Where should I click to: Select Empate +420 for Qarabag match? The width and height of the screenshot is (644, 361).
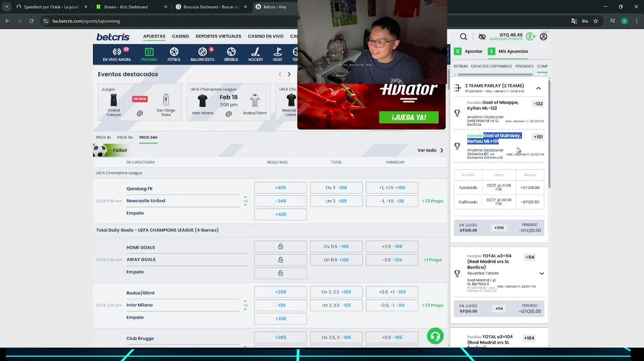[281, 214]
